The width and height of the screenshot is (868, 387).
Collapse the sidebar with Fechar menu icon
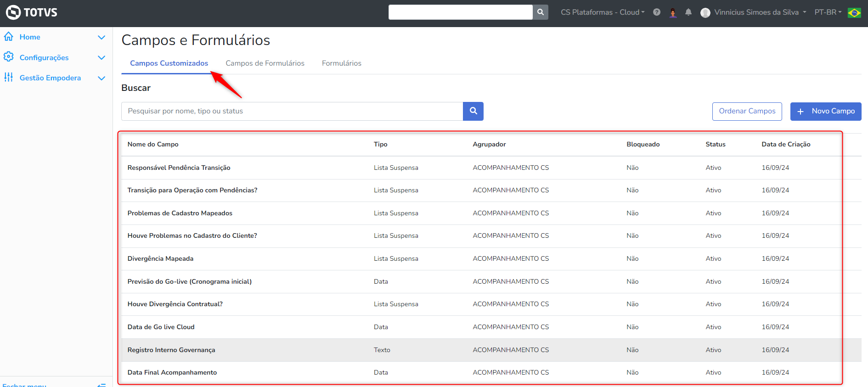pos(102,385)
